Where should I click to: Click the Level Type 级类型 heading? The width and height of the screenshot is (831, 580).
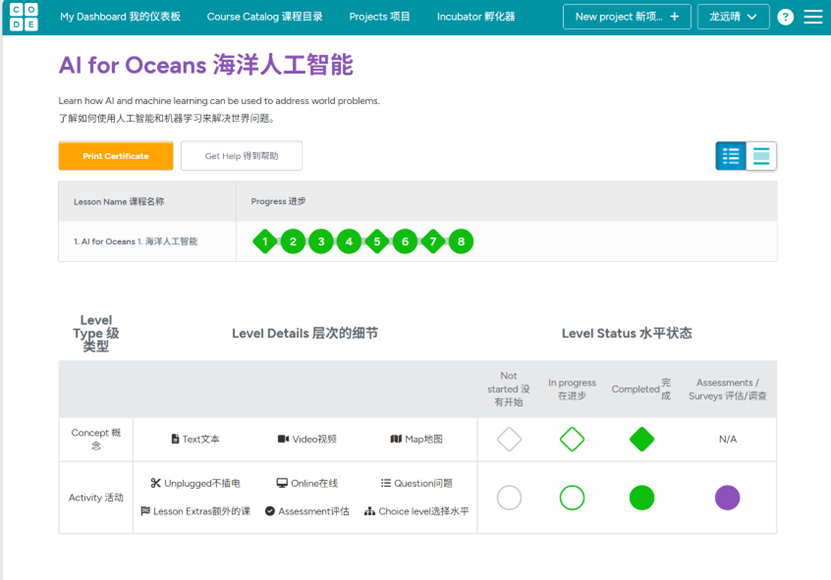coord(96,333)
